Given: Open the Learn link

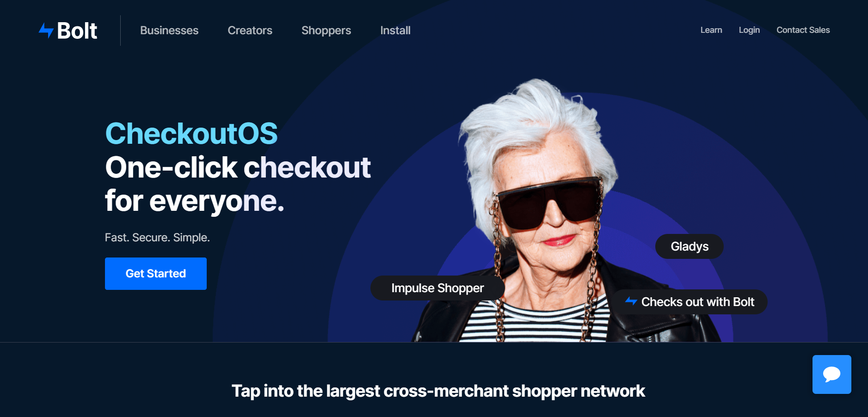Looking at the screenshot, I should (711, 30).
